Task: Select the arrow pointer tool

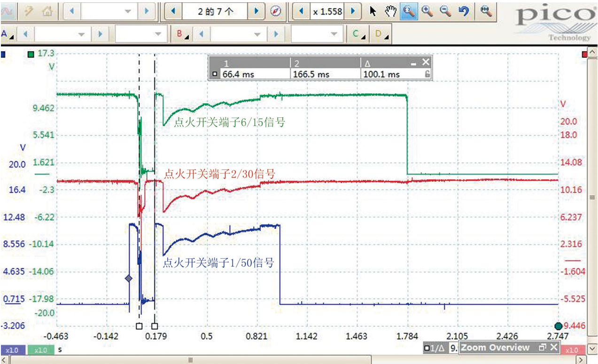Action: tap(373, 11)
